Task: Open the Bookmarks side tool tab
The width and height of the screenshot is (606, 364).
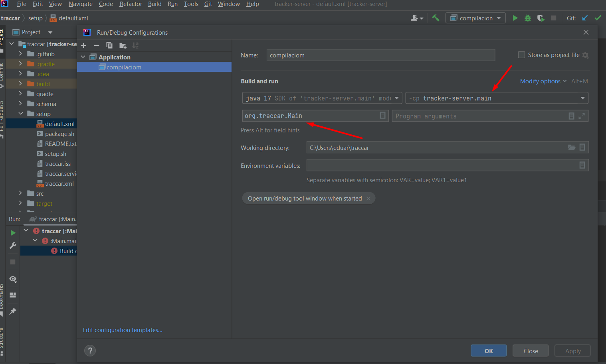Action: pyautogui.click(x=2, y=300)
